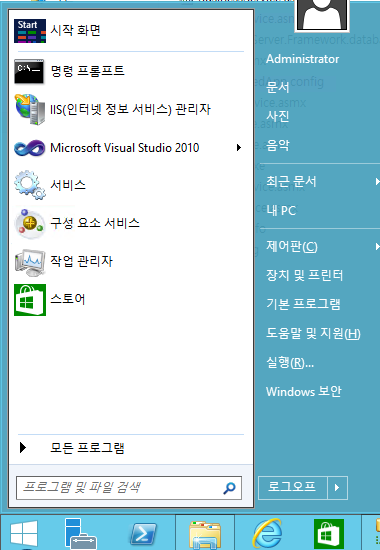This screenshot has width=380, height=550.
Task: Select the 스토어 menu entry text
Action: coord(68,299)
